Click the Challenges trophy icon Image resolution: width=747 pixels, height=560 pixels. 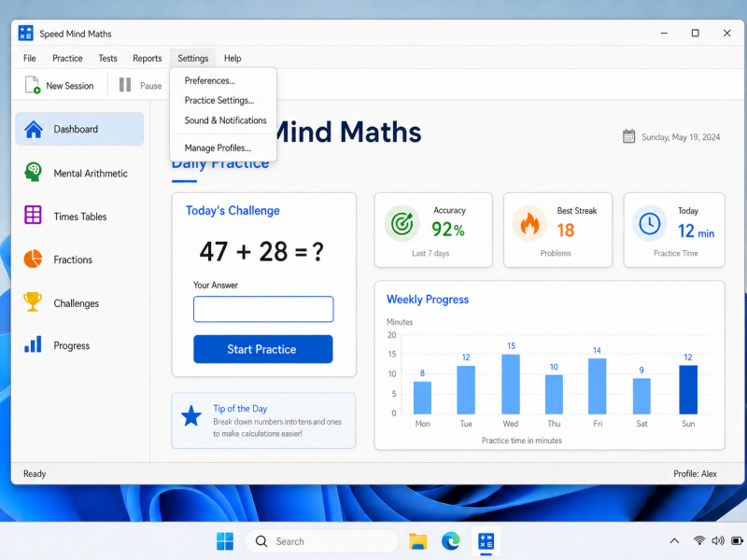33,301
